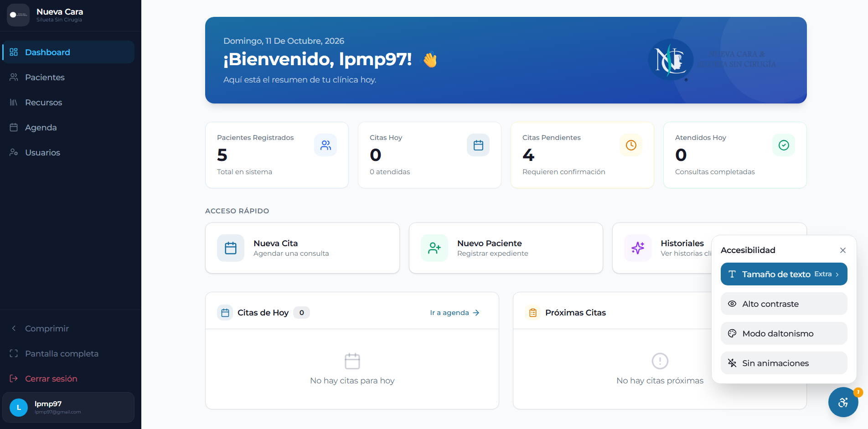Click the Citas Pendientes clock icon
The height and width of the screenshot is (429, 868).
[631, 145]
